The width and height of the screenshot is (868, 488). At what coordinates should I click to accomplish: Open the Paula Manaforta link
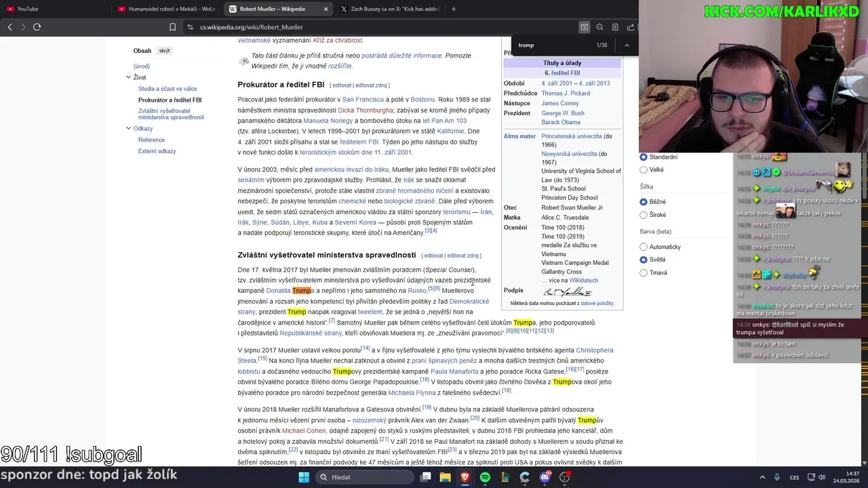454,371
